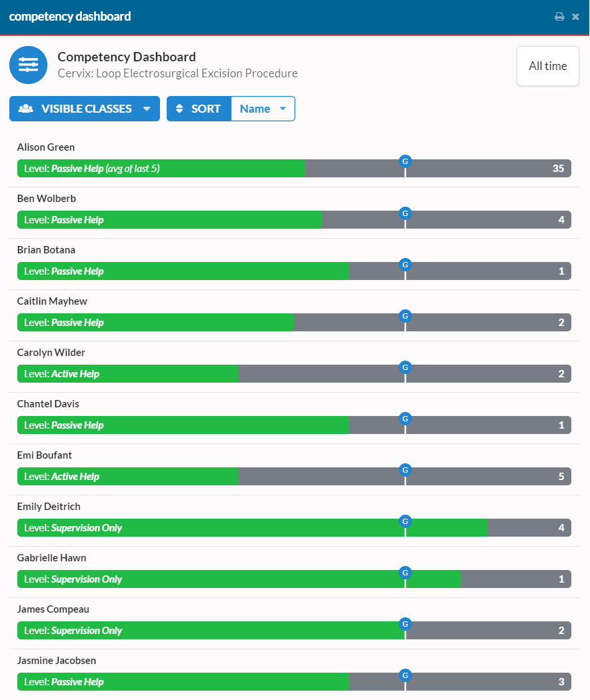Click the G marker on Emily Deitrich's progress bar
590x700 pixels.
[405, 522]
